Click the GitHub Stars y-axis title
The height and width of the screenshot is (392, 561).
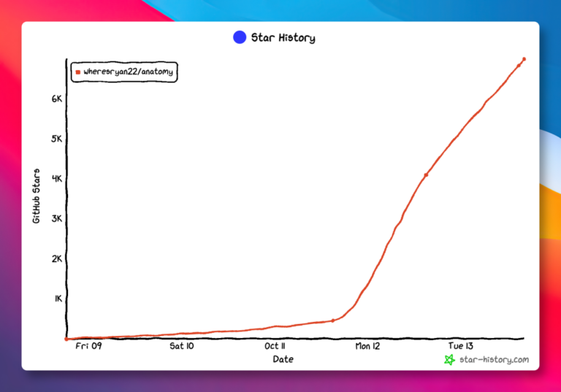click(x=36, y=196)
